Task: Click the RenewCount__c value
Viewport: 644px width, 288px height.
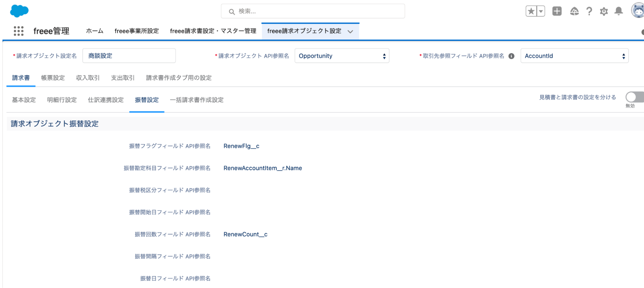Action: [x=245, y=234]
